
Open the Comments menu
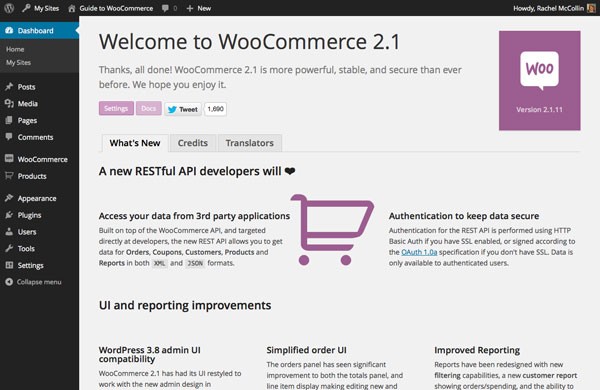coord(39,137)
